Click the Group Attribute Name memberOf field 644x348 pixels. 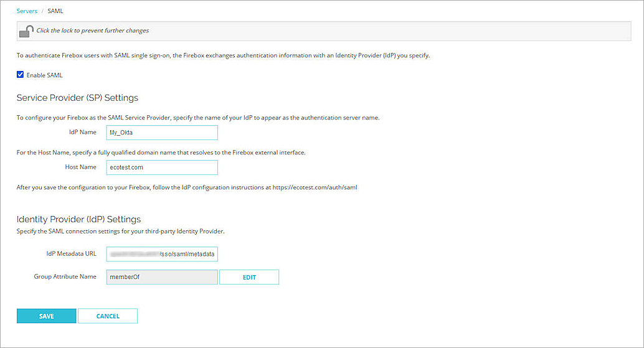click(x=162, y=277)
